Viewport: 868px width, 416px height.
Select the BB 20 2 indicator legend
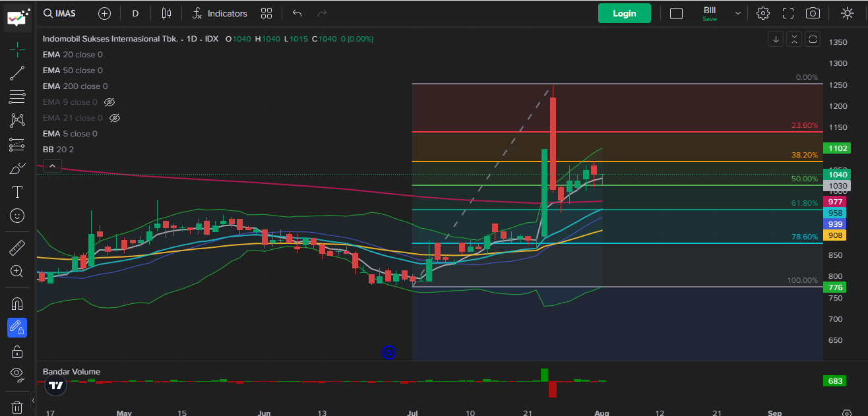coord(58,150)
